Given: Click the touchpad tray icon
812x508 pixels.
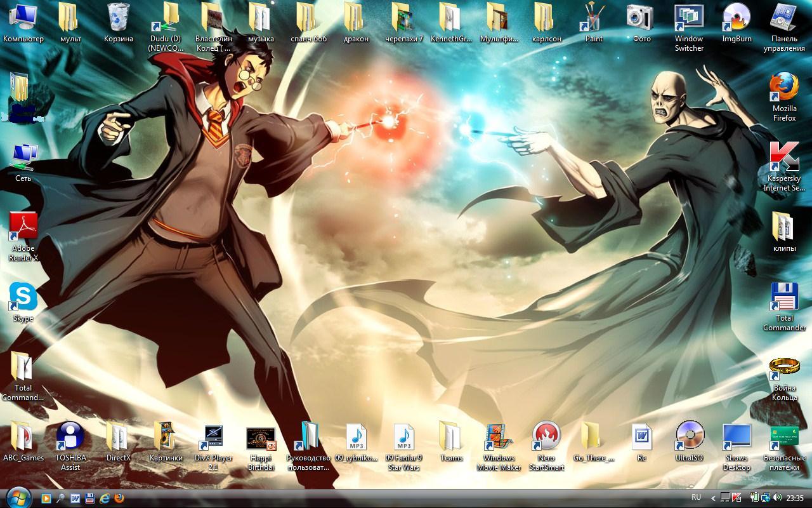Looking at the screenshot, I should (725, 498).
